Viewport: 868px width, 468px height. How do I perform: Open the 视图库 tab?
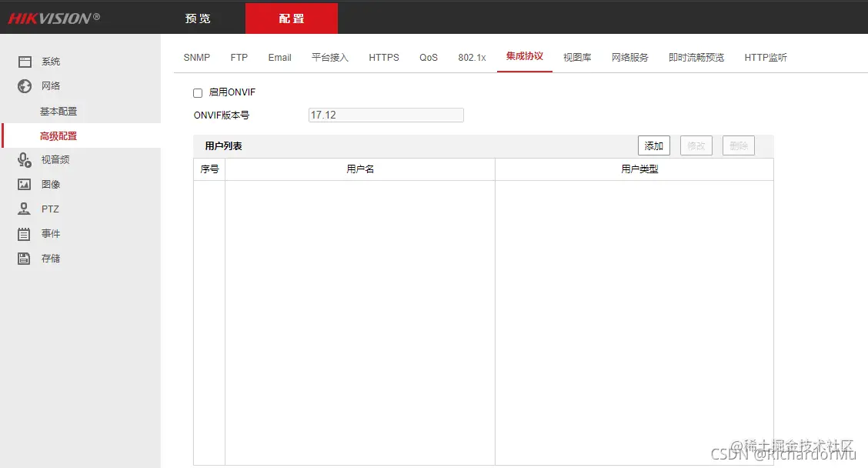click(x=577, y=57)
